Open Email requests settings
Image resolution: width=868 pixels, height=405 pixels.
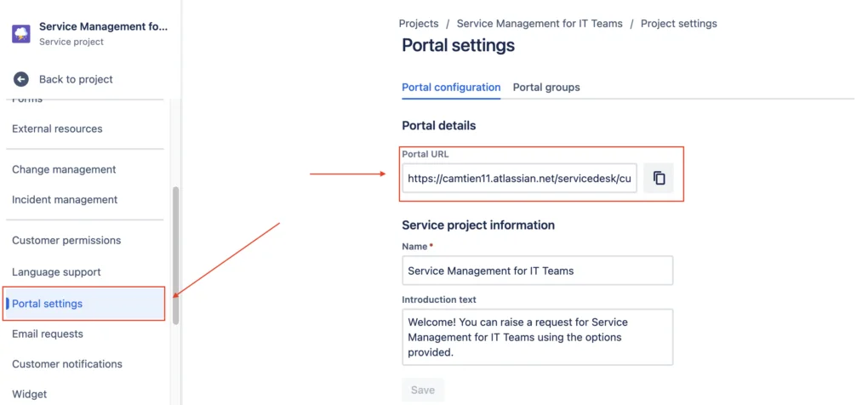48,334
